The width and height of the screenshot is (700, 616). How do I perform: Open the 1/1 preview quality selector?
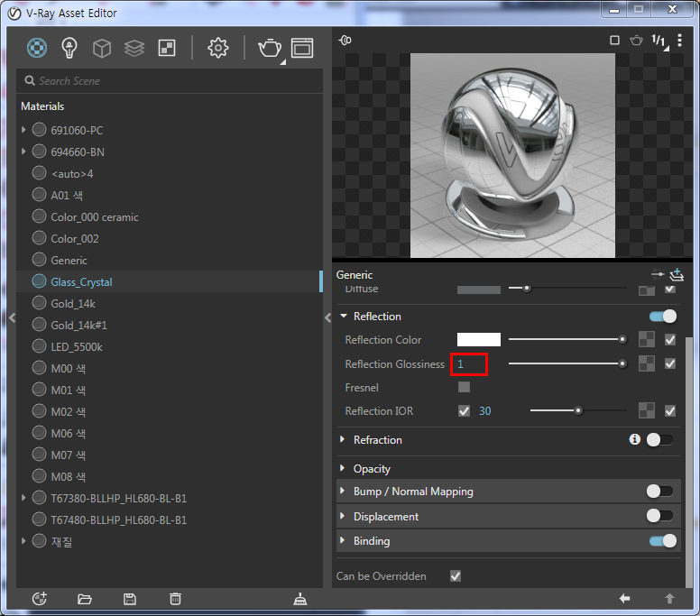(659, 41)
